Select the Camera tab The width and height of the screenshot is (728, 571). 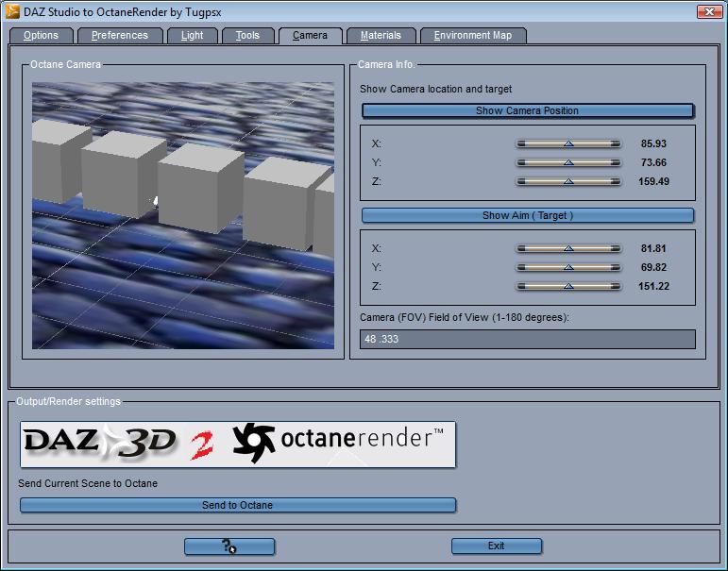310,36
